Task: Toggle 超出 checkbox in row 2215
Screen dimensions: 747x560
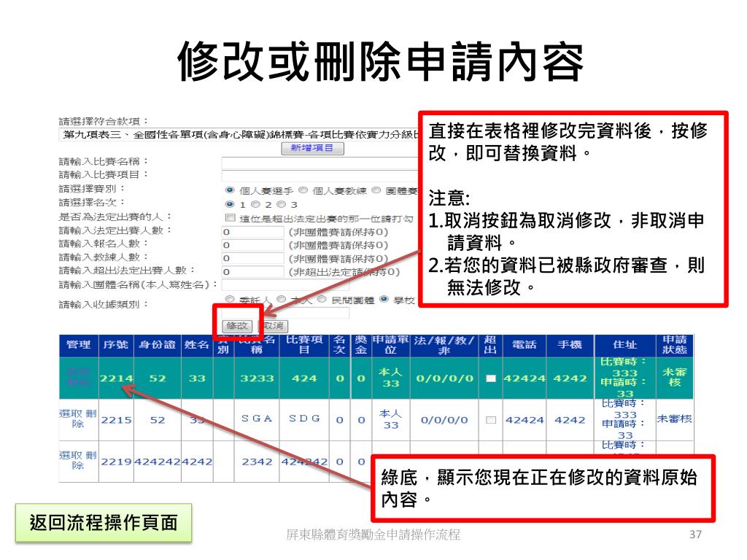Action: point(491,420)
